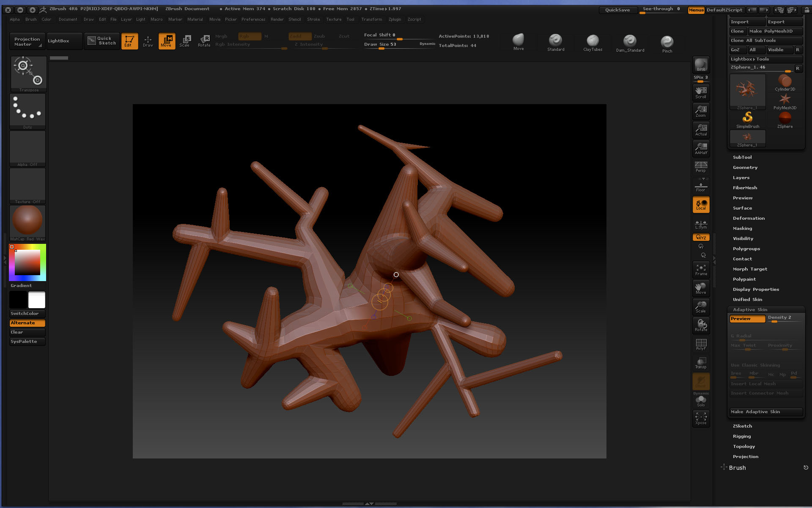Select the Dam_Standard brush
The height and width of the screenshot is (508, 812).
click(630, 43)
